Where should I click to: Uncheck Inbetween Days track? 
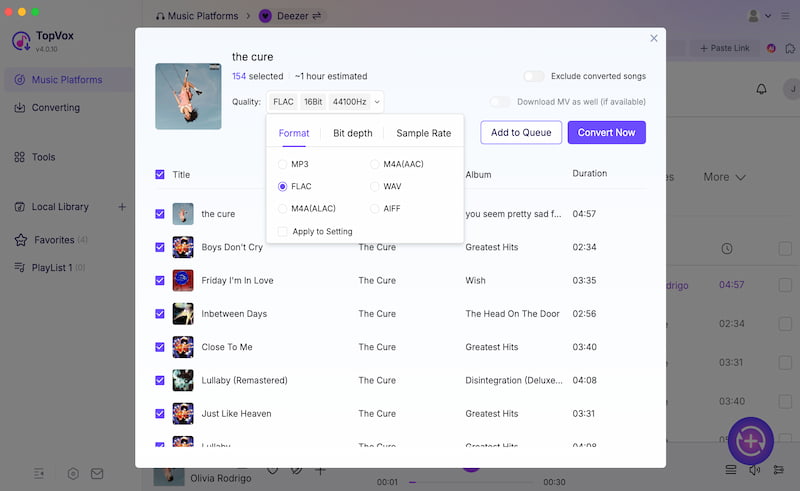(x=160, y=313)
